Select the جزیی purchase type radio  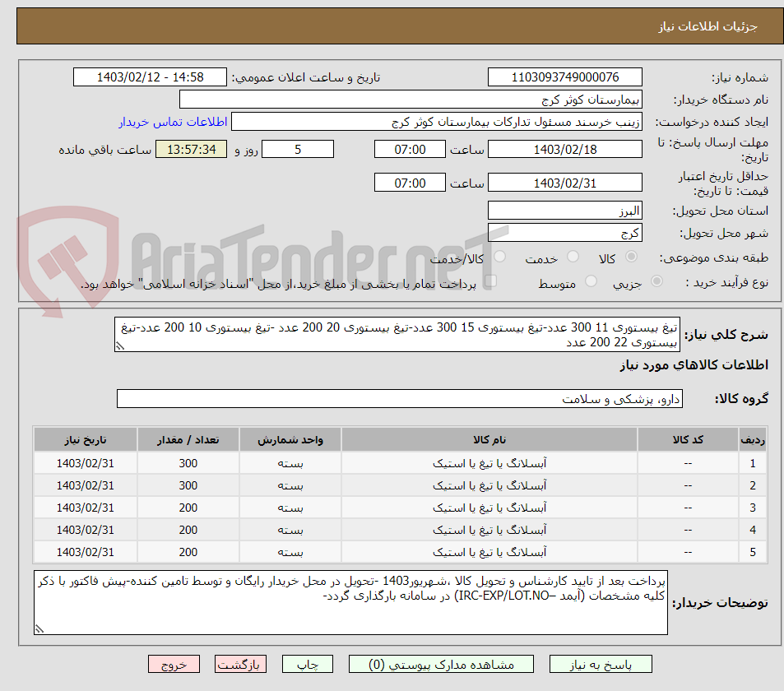point(657,281)
